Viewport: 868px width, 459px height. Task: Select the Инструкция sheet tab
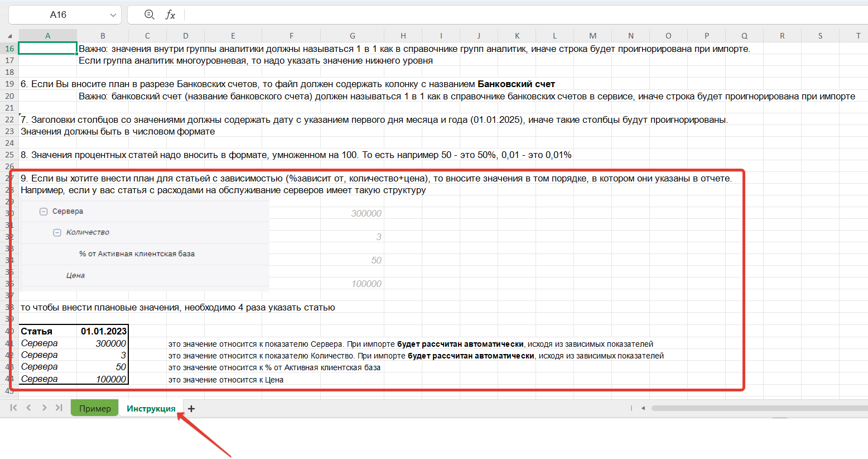coord(151,408)
